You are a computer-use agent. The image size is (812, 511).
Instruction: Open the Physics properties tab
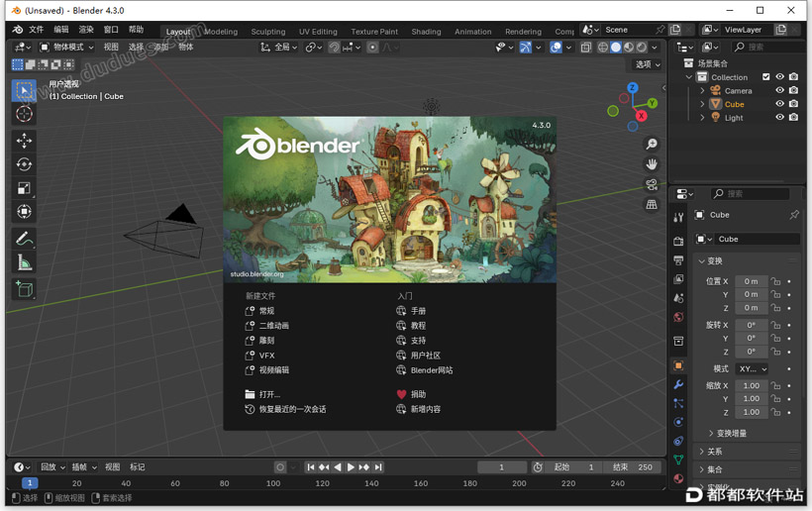pos(678,422)
